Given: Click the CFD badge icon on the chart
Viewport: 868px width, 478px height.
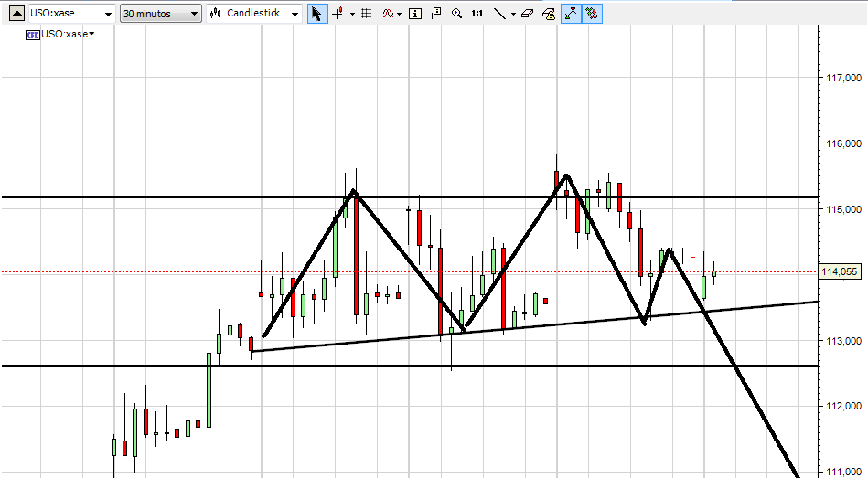Looking at the screenshot, I should coord(33,35).
